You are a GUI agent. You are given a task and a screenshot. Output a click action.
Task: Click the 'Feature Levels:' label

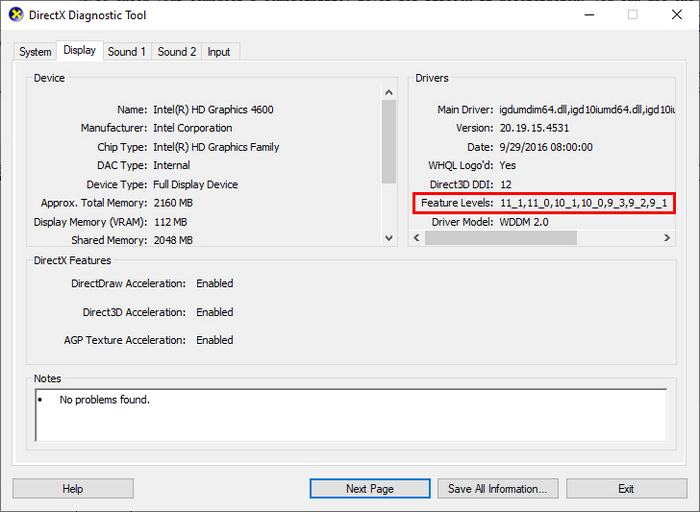(457, 203)
